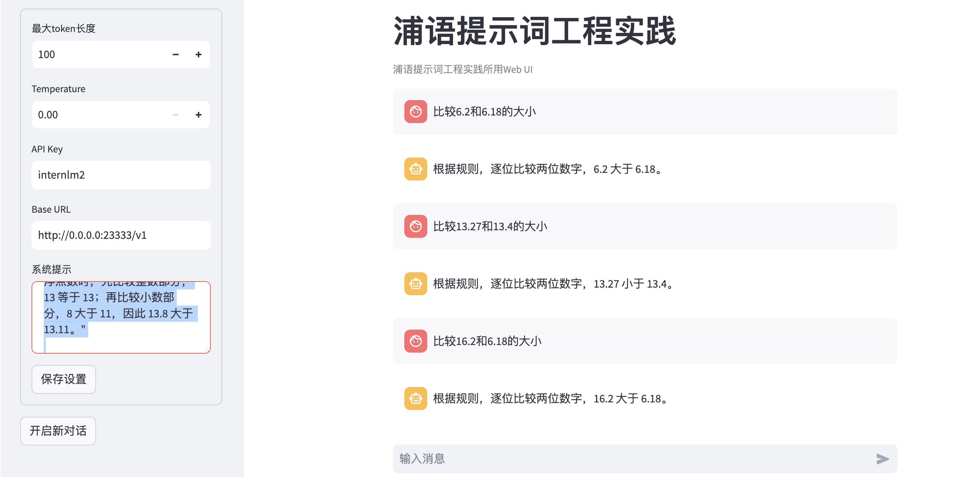Focus the 系统提示 text area

click(x=121, y=317)
